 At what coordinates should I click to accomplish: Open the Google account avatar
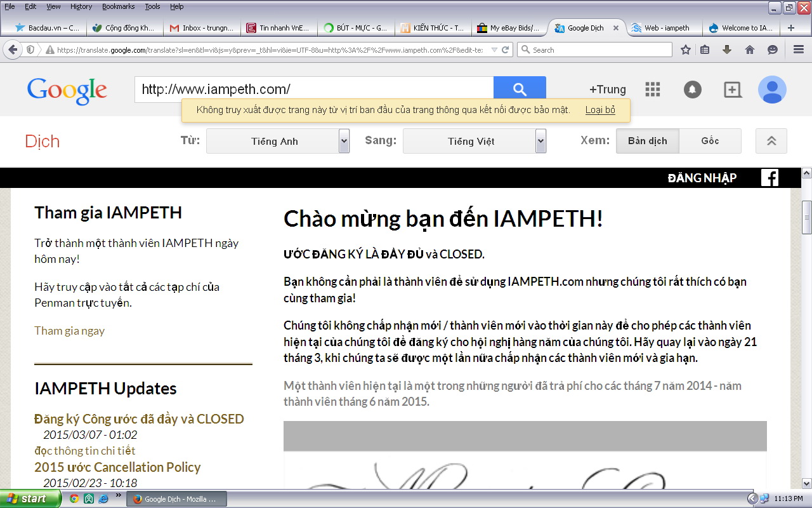click(x=772, y=90)
